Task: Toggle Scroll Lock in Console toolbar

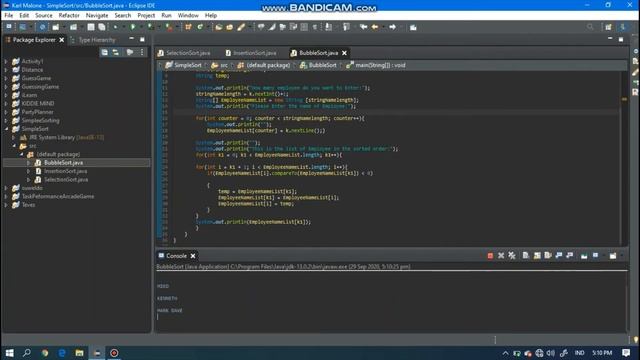Action: (x=537, y=256)
